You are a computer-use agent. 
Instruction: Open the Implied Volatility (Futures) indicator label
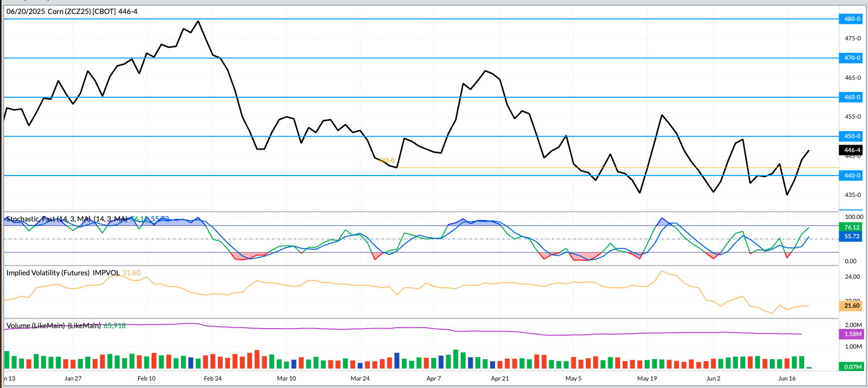pos(63,273)
